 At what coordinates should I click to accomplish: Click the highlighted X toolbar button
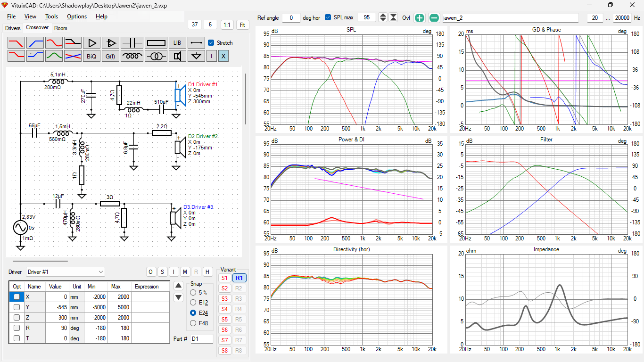pyautogui.click(x=223, y=56)
